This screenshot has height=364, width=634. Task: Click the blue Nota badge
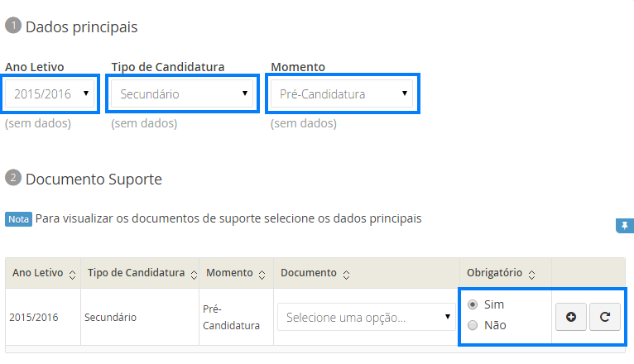tap(19, 219)
